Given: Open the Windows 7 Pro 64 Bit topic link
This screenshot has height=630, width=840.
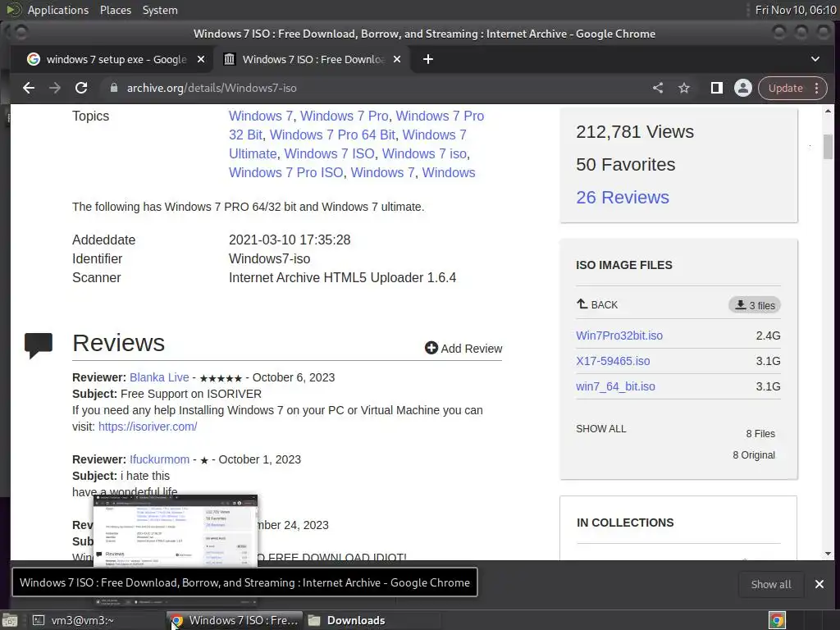Looking at the screenshot, I should pos(332,135).
